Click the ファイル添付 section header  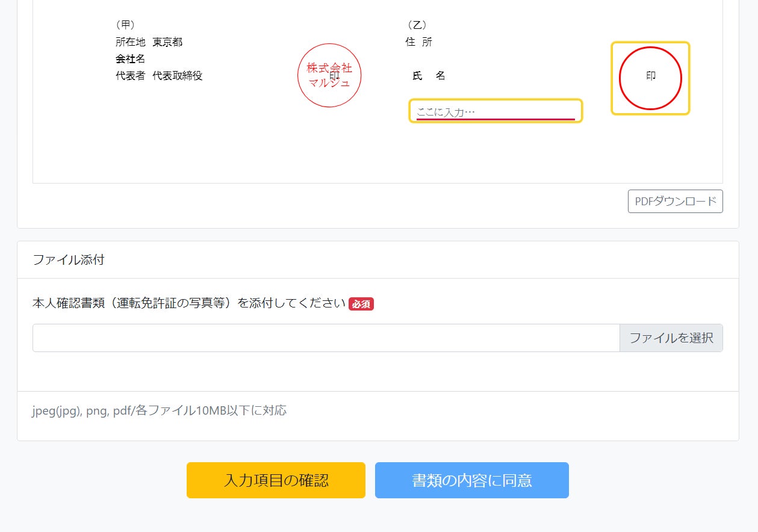[x=69, y=260]
